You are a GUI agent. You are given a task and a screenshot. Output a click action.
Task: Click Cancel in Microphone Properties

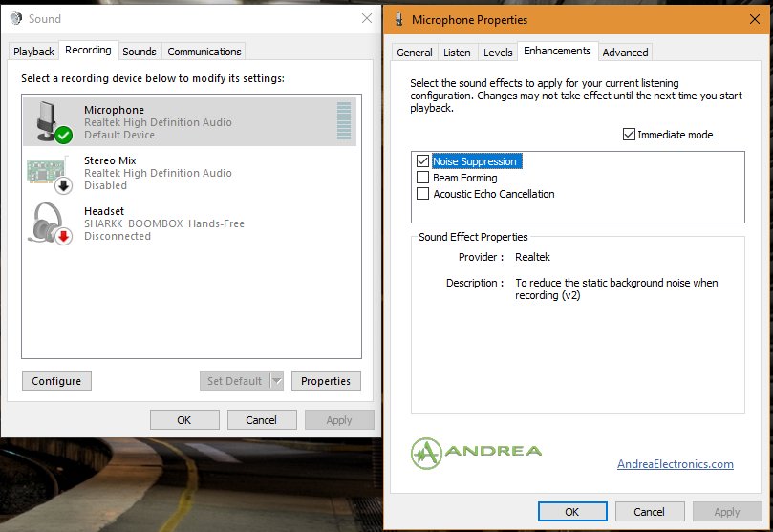click(650, 512)
